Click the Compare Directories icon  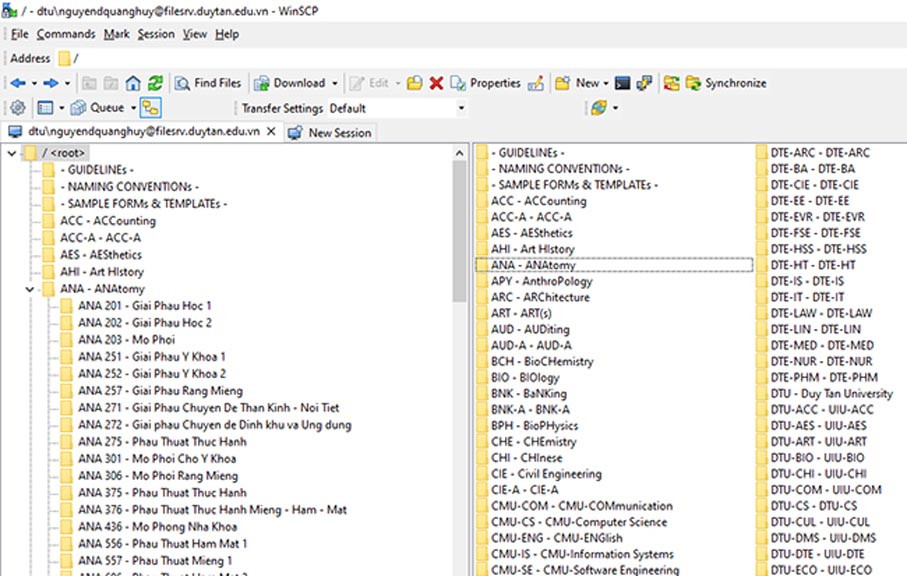coord(671,83)
